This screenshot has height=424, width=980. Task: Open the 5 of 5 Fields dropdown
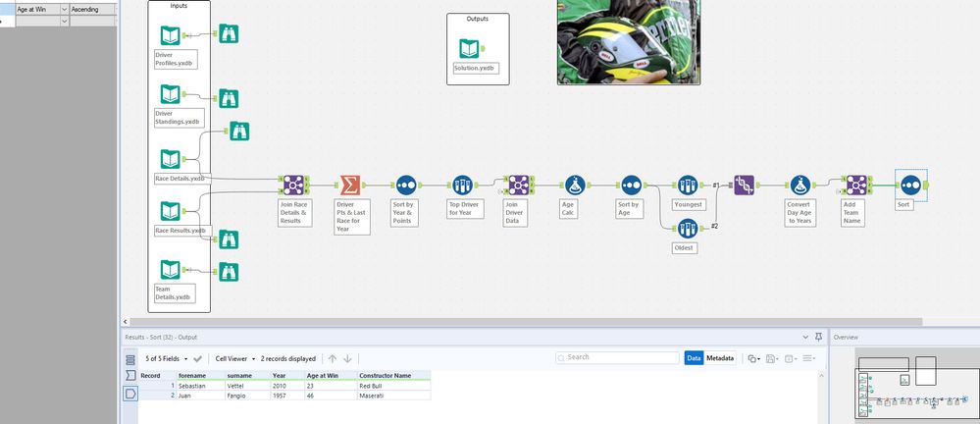(166, 359)
